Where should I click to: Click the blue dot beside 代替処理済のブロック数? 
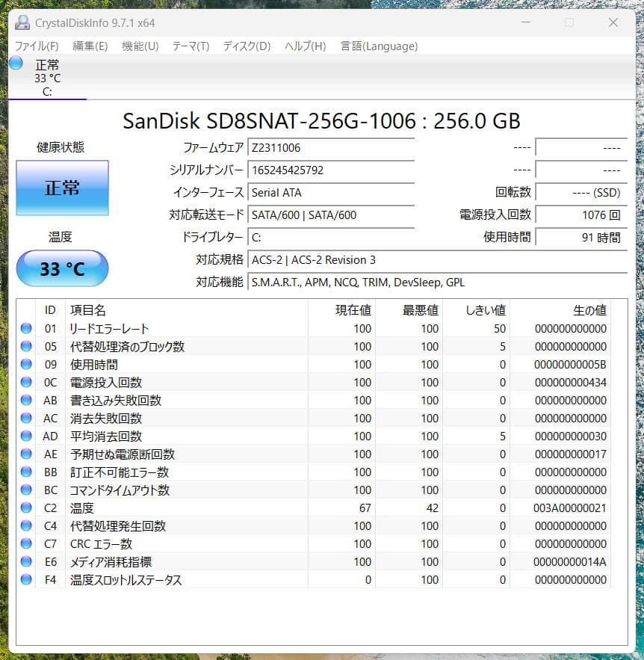(26, 346)
